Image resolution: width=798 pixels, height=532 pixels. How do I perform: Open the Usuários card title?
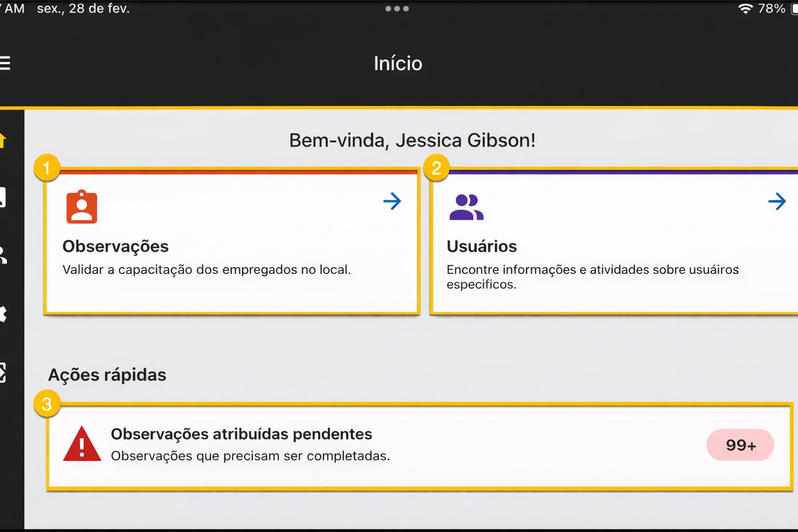point(482,246)
